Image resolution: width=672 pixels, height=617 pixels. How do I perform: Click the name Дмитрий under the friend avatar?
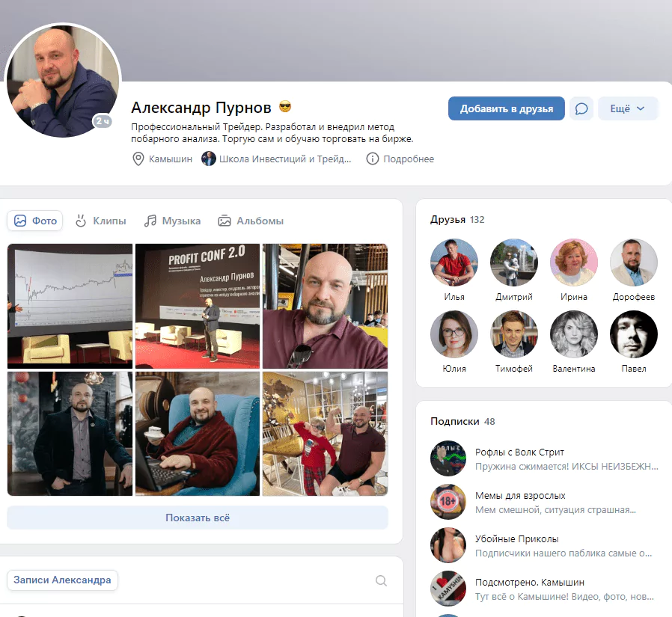click(x=514, y=297)
